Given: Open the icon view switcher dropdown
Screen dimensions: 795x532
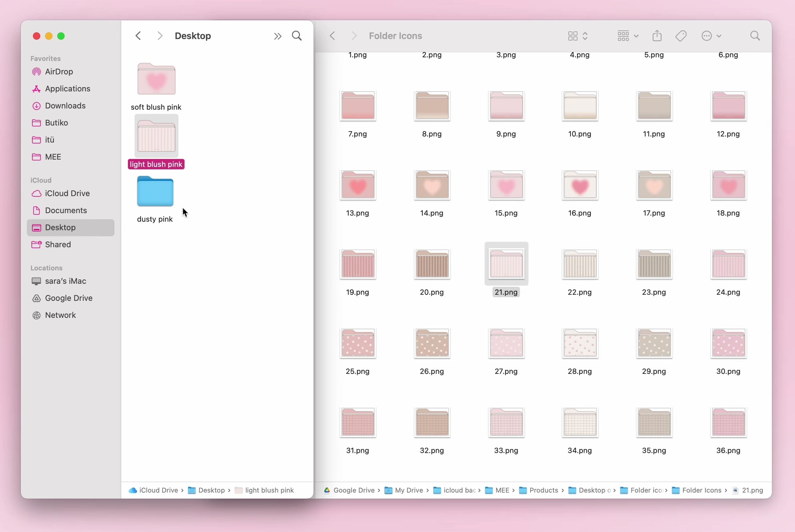Looking at the screenshot, I should coord(578,36).
